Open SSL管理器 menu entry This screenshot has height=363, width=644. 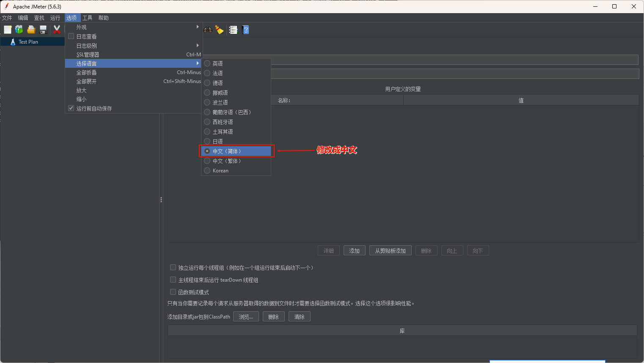click(134, 55)
